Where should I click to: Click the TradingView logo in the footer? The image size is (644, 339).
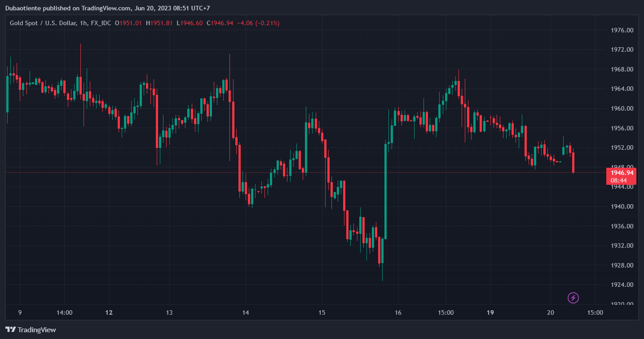31,330
